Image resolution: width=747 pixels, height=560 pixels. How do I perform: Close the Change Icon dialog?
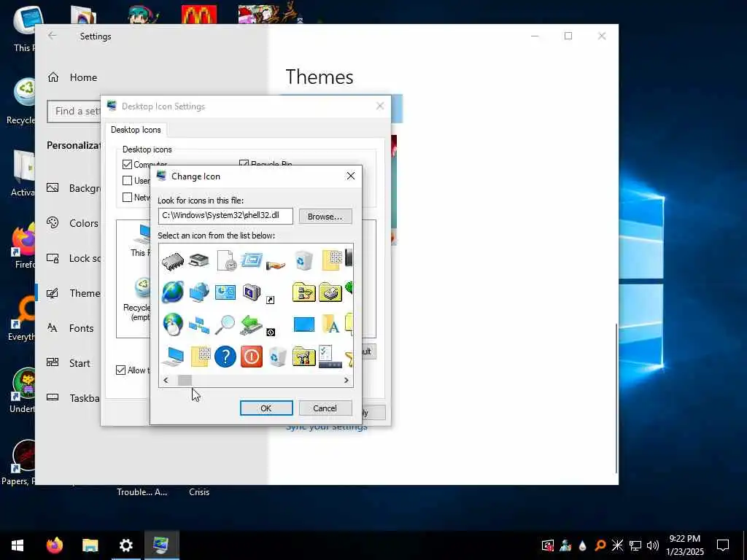coord(351,176)
